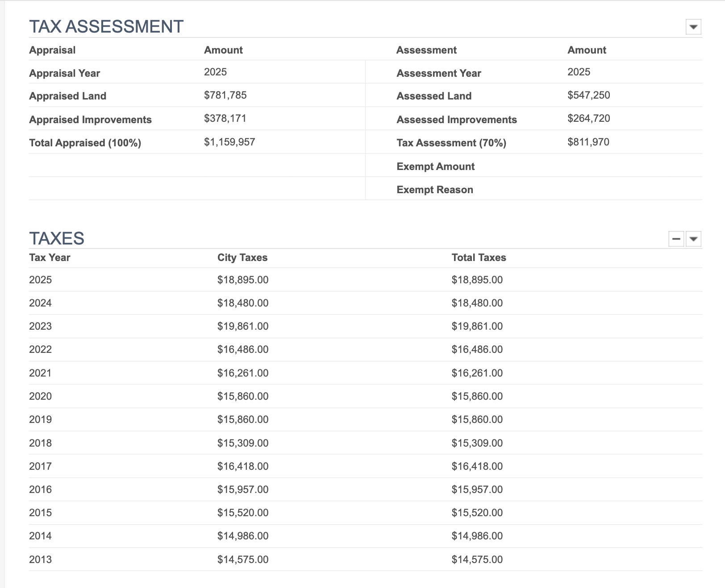Click the City Taxes column header
Viewport: 725px width, 588px height.
coord(242,257)
